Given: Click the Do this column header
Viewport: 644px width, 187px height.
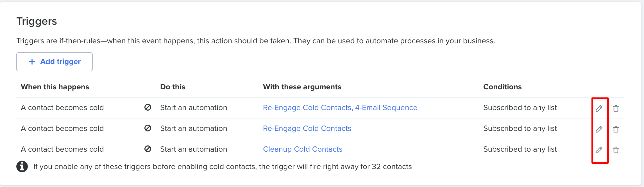Looking at the screenshot, I should click(x=173, y=87).
